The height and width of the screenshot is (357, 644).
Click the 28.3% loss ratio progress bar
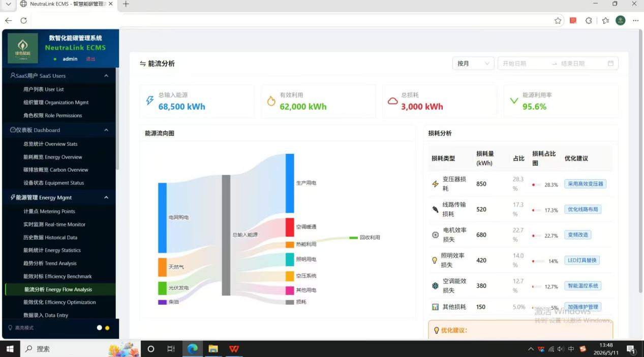(x=536, y=185)
